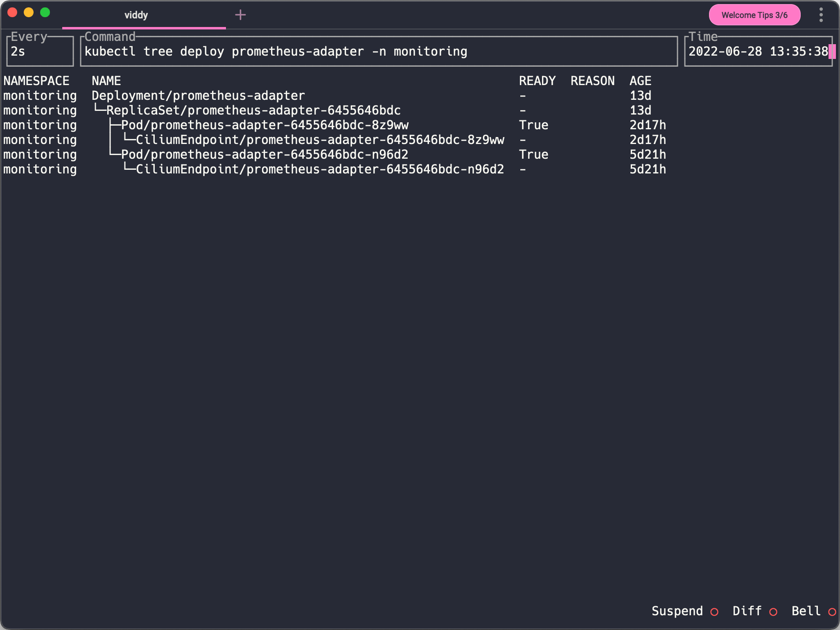
Task: Click the CiliumEndpoint ending in n96d2
Action: point(320,169)
